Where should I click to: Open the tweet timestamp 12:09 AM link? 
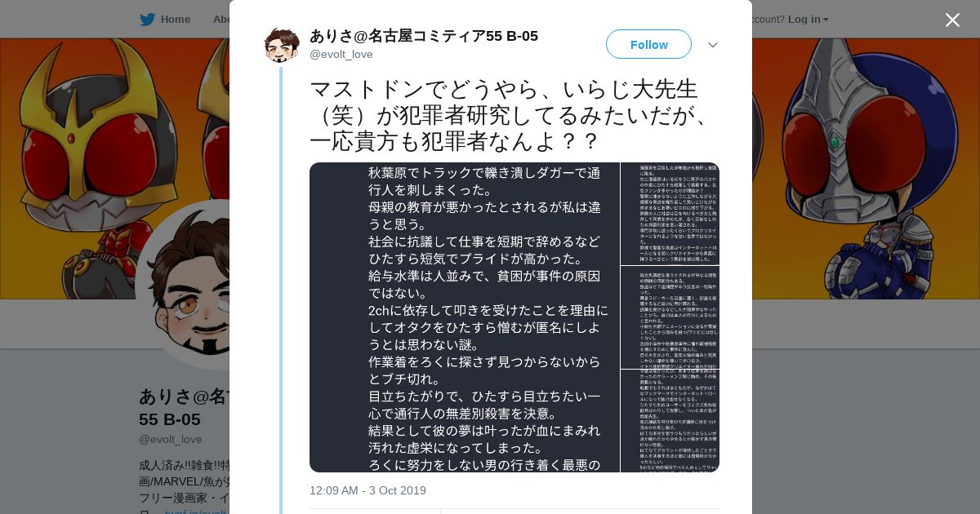(x=367, y=490)
